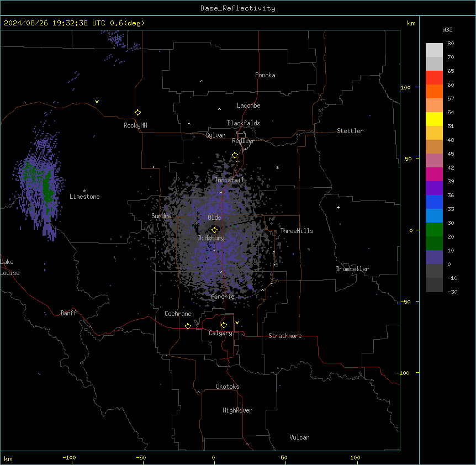Click the -100 tick label on the bottom axis
This screenshot has height=465, width=476.
coord(69,457)
